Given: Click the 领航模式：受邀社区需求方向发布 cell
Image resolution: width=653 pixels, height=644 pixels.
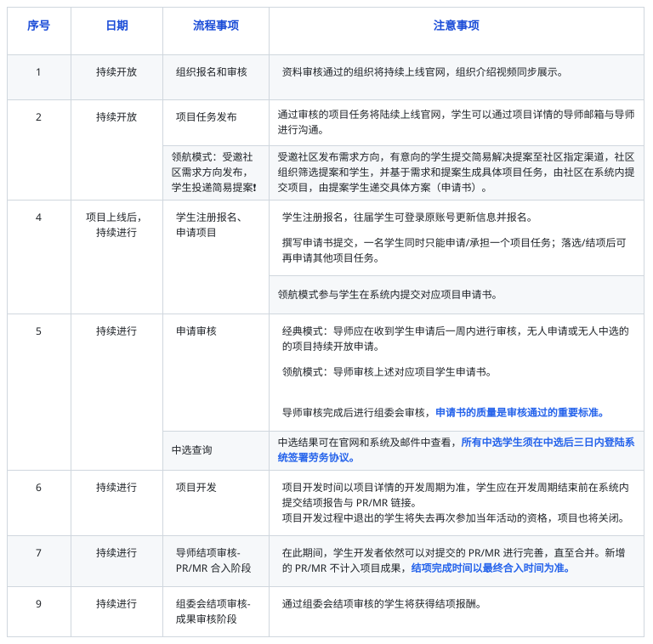Looking at the screenshot, I should click(214, 172).
